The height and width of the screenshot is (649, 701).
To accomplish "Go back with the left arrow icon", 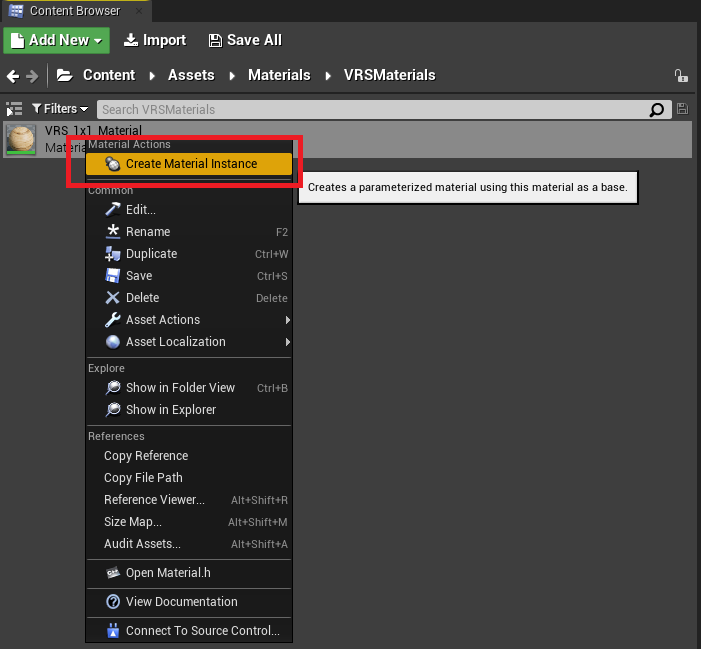I will click(13, 76).
